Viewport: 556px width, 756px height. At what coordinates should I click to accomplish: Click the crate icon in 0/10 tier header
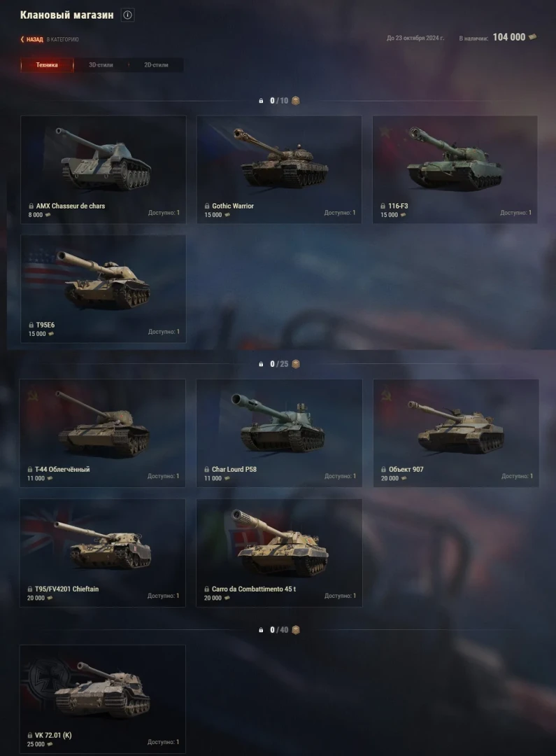[296, 101]
